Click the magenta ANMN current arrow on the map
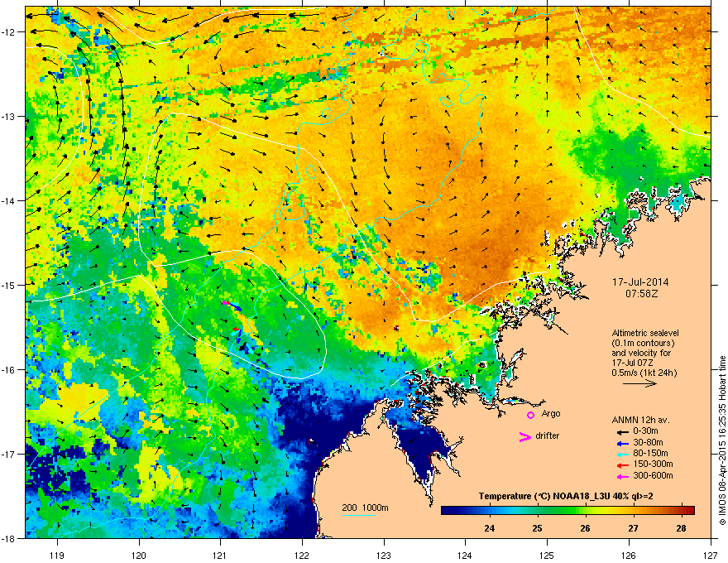 [x=225, y=303]
